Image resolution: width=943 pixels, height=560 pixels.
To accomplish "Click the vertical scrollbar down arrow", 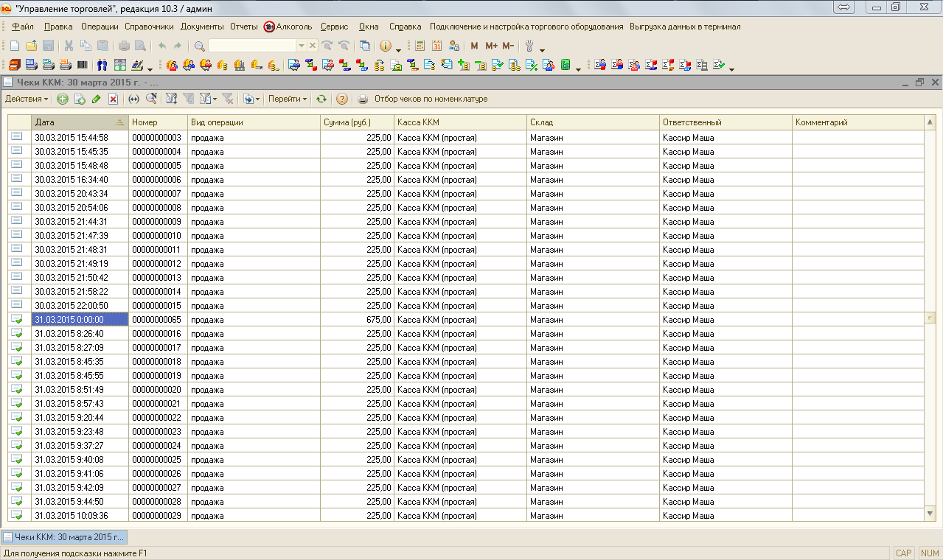I will [x=930, y=514].
